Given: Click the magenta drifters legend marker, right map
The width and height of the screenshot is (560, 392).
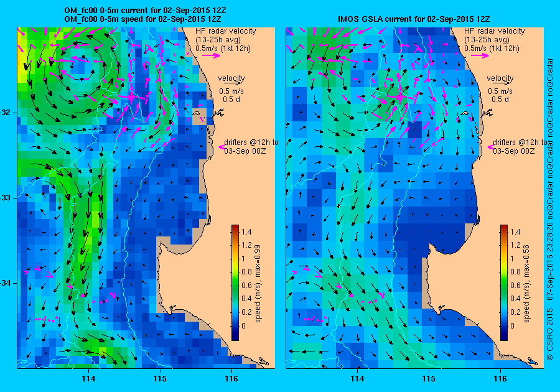Looking at the screenshot, I should pyautogui.click(x=491, y=147).
